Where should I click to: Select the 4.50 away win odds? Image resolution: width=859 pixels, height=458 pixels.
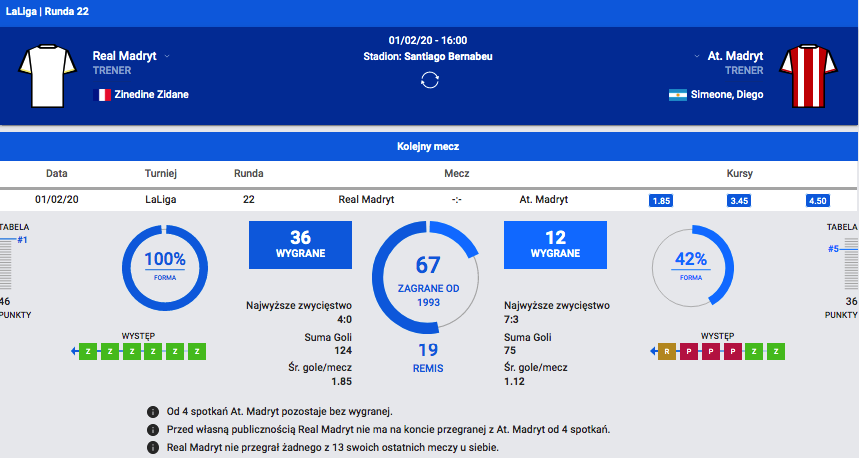pyautogui.click(x=817, y=200)
